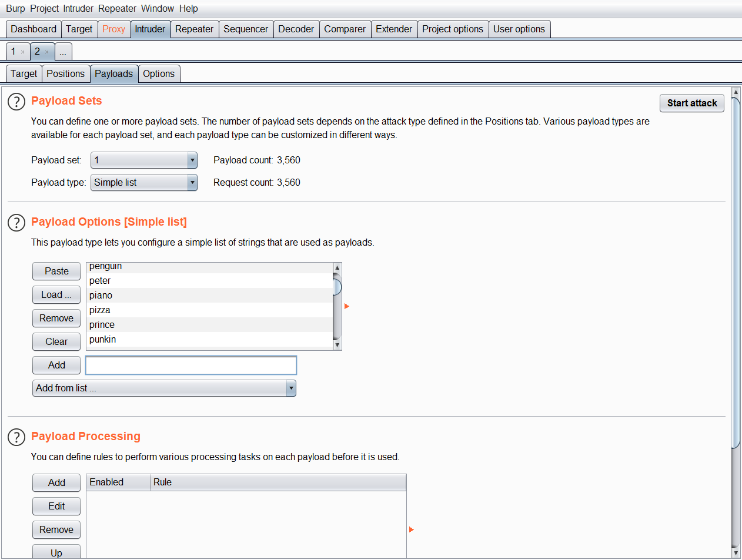This screenshot has height=560, width=742.
Task: Open the Help menu
Action: point(189,9)
